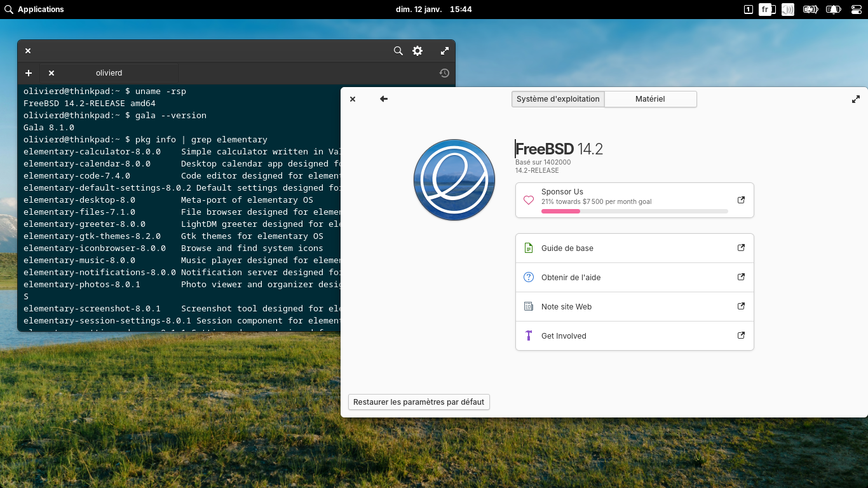Open the fr keyboard layout indicator
This screenshot has height=488, width=868.
tap(766, 10)
